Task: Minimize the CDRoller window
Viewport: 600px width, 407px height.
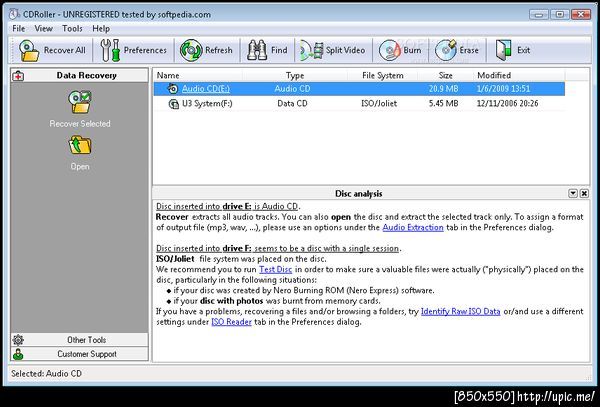Action: [539, 15]
